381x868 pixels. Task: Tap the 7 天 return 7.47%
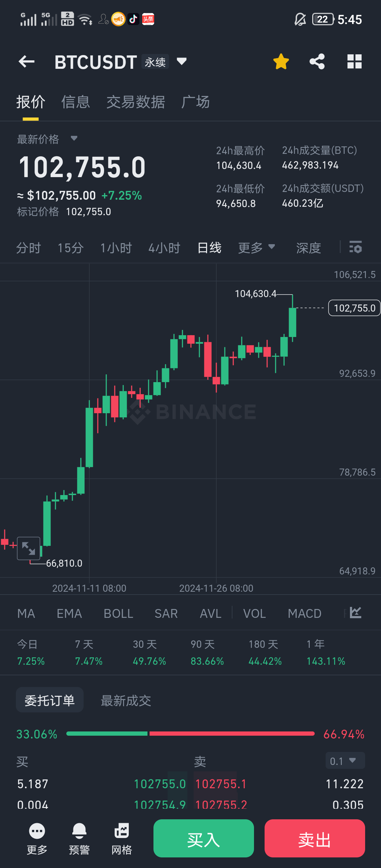click(89, 661)
